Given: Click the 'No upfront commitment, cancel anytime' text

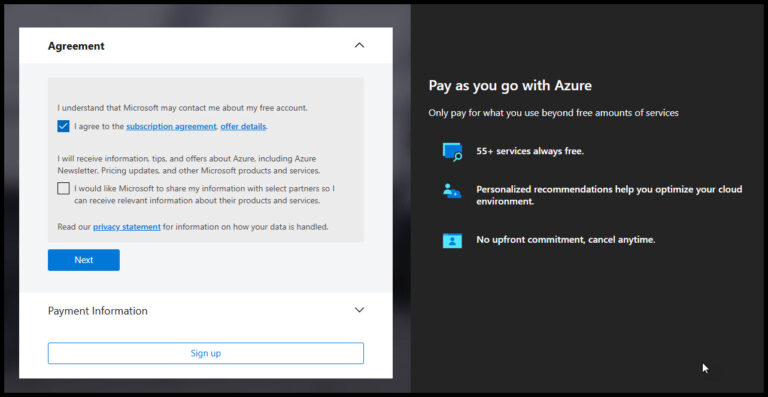Looking at the screenshot, I should point(566,240).
